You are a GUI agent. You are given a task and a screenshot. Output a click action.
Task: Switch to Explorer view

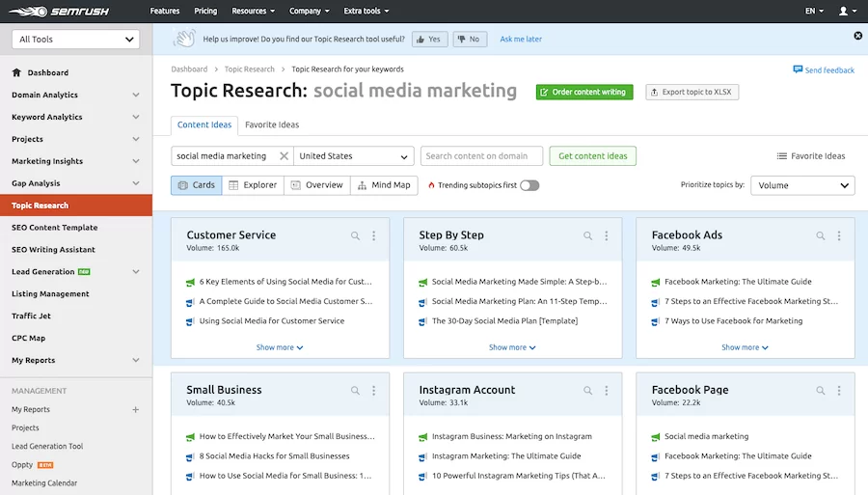click(253, 185)
